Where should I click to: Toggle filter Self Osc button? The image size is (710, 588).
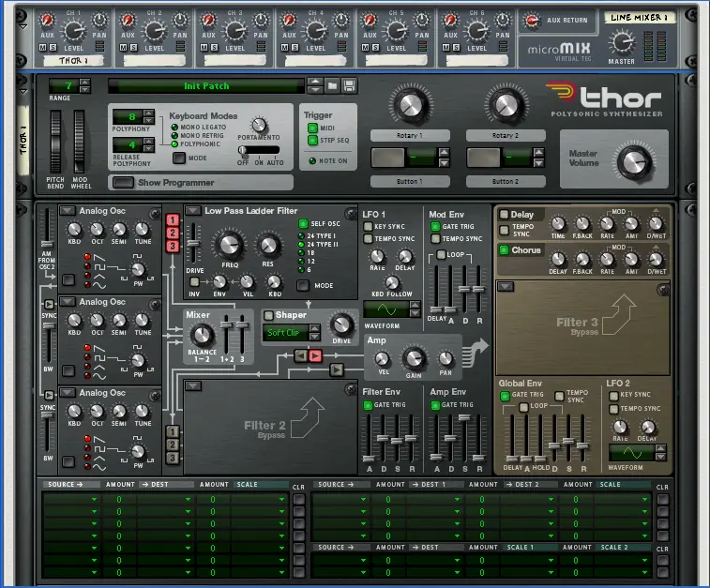tap(303, 223)
